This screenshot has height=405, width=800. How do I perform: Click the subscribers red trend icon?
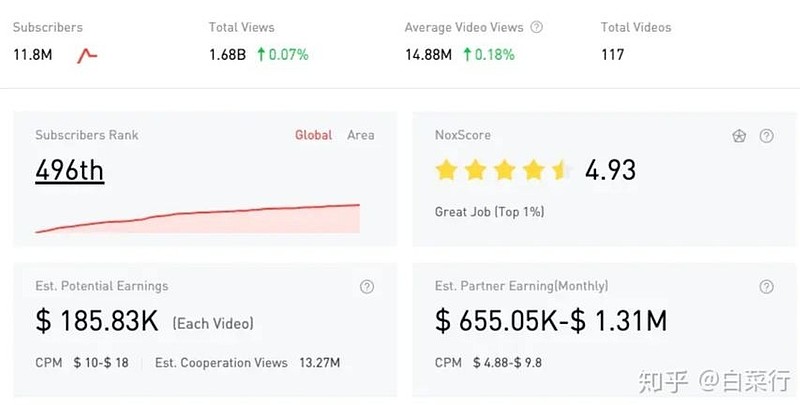point(87,55)
